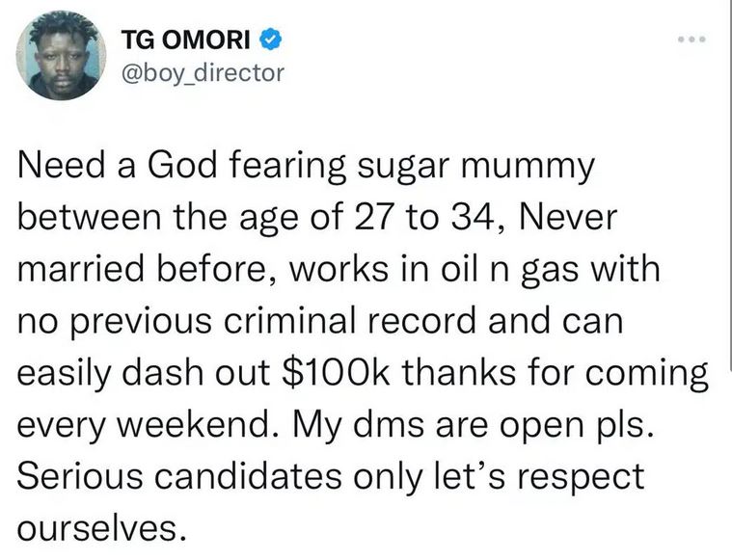Open the tweet's three-dot more options menu
Screen dimensions: 732x560
pos(691,40)
